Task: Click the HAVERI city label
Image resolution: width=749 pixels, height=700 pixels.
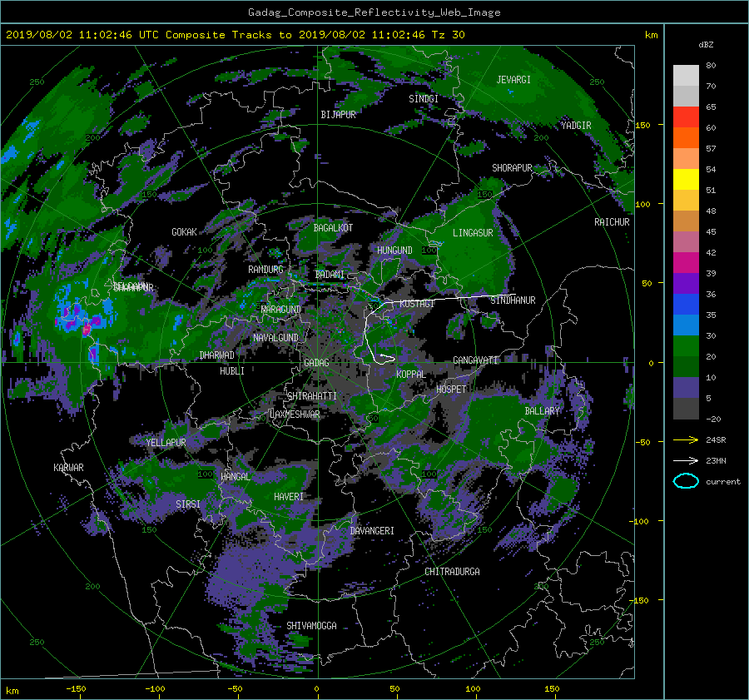Action: (289, 498)
